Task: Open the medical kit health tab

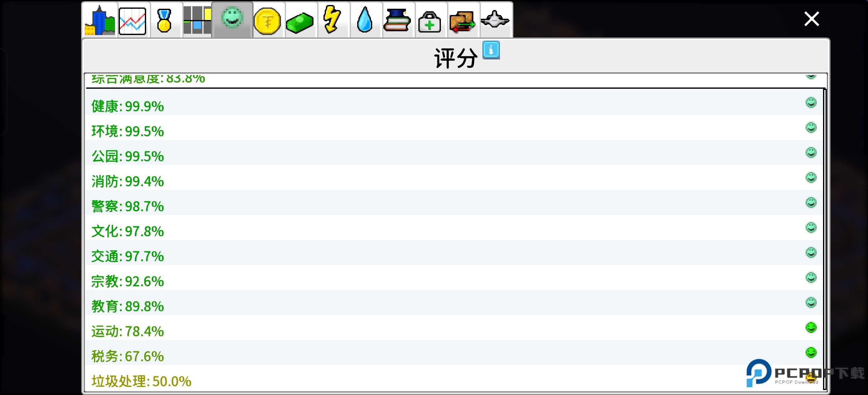Action: pyautogui.click(x=429, y=22)
